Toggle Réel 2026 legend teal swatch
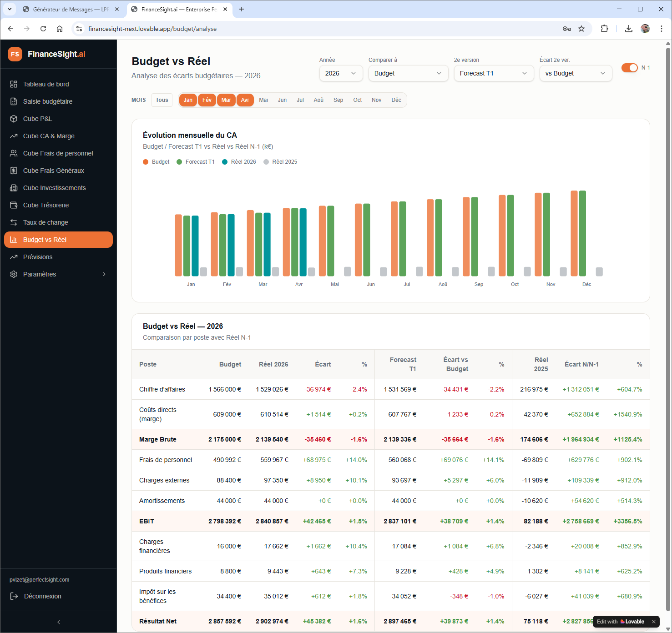672x633 pixels. click(225, 162)
